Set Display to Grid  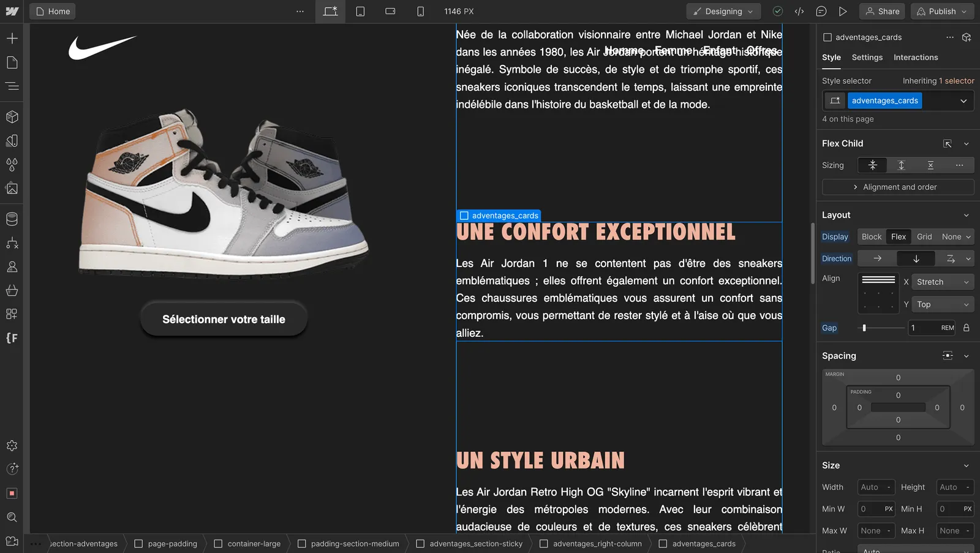tap(924, 236)
